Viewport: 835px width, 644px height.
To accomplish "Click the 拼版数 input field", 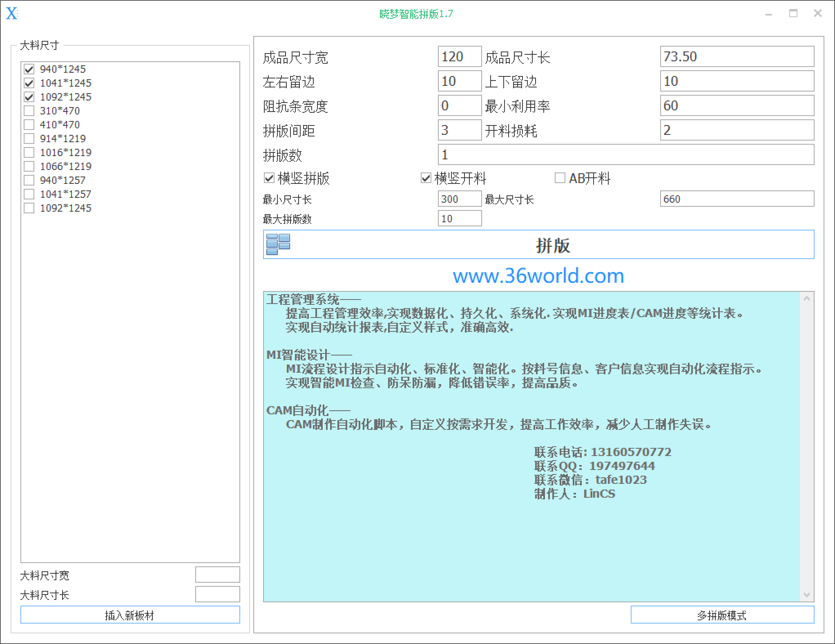I will pos(626,154).
